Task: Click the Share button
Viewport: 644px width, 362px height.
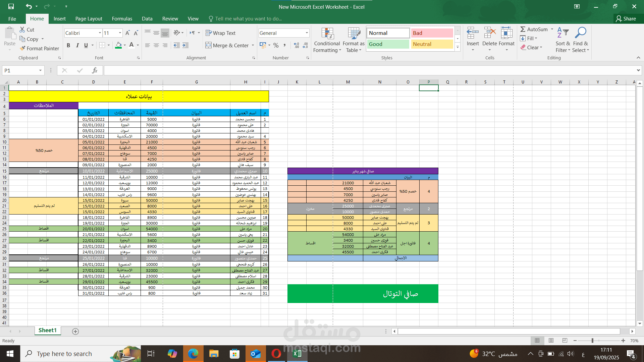Action: [626, 19]
